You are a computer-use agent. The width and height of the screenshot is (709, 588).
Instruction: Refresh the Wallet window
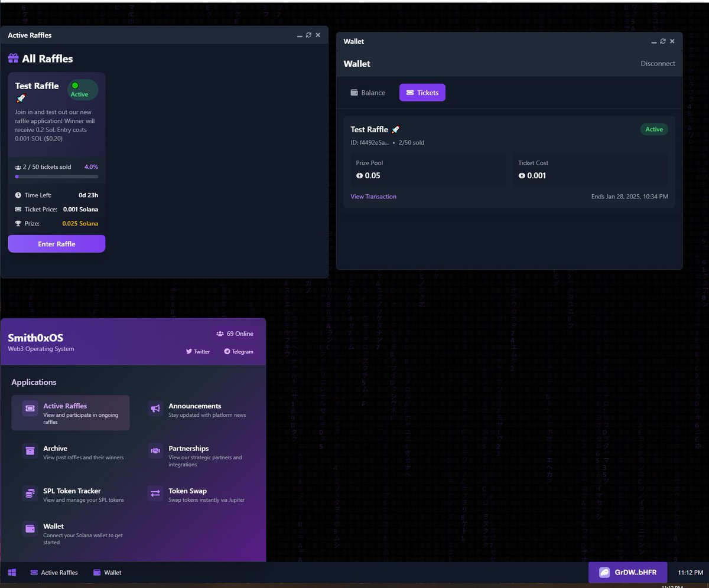[663, 41]
